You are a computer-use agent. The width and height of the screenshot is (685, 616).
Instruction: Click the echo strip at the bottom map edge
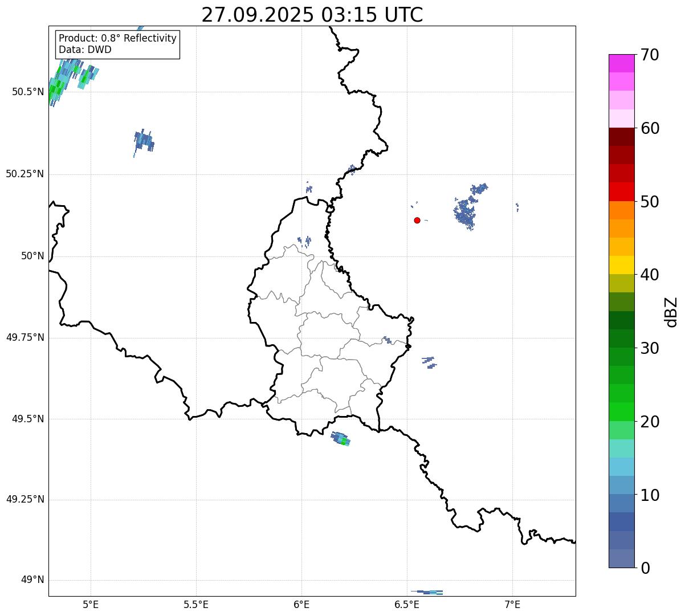427,593
